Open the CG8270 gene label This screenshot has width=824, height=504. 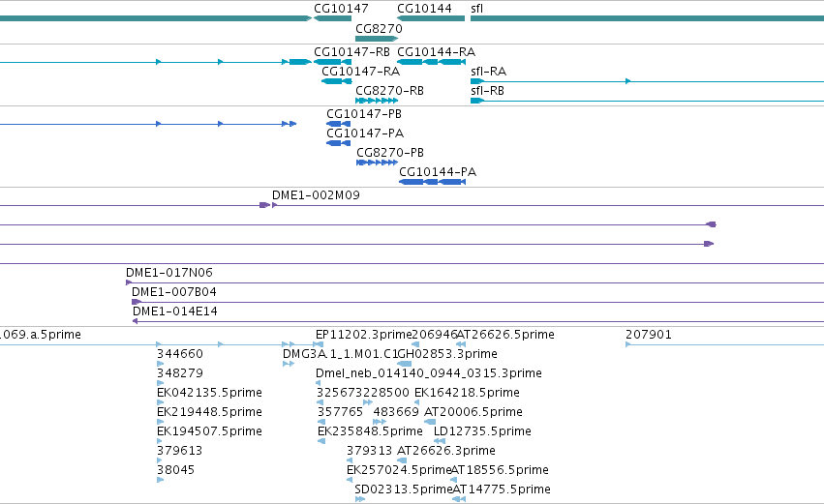click(x=379, y=28)
